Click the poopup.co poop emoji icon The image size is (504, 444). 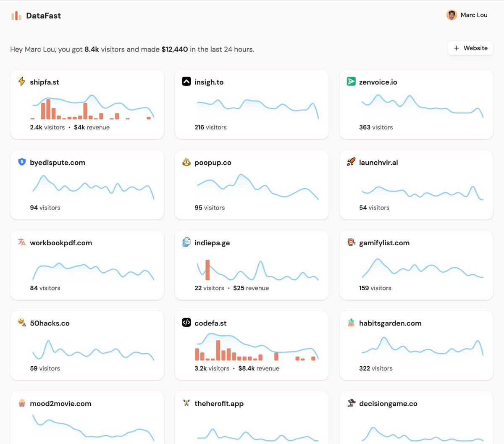186,162
